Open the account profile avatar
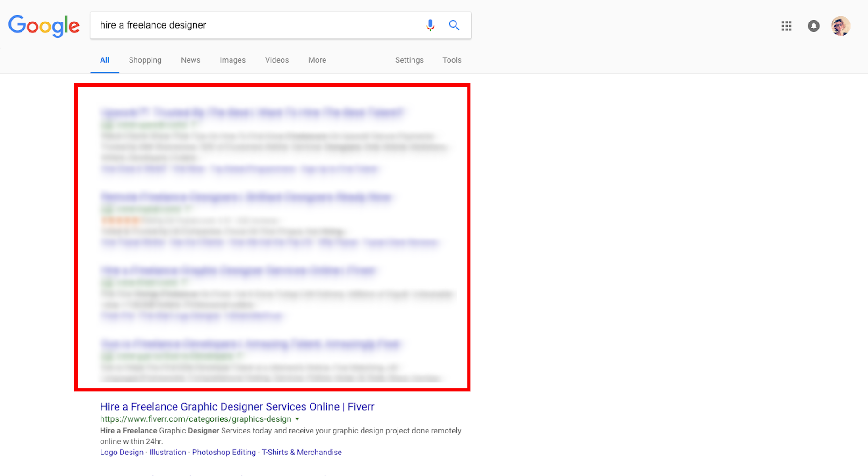This screenshot has height=476, width=868. click(x=840, y=26)
